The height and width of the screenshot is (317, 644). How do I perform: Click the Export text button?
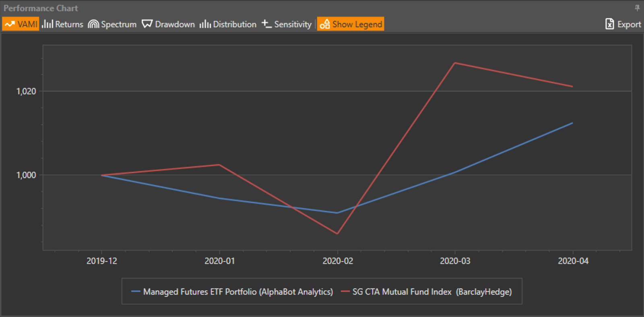click(629, 24)
